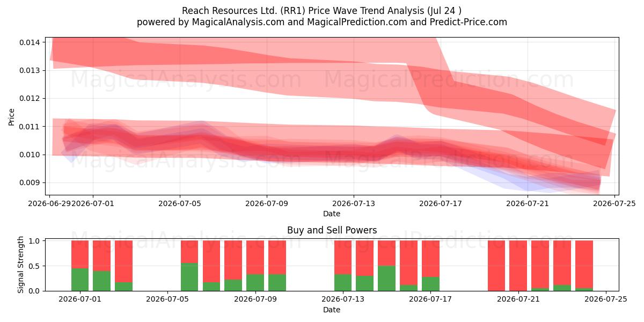Viewport: 644px width, 322px height.
Task: Click the green buy segment of the 2026-07-06 bar
Action: [x=189, y=277]
